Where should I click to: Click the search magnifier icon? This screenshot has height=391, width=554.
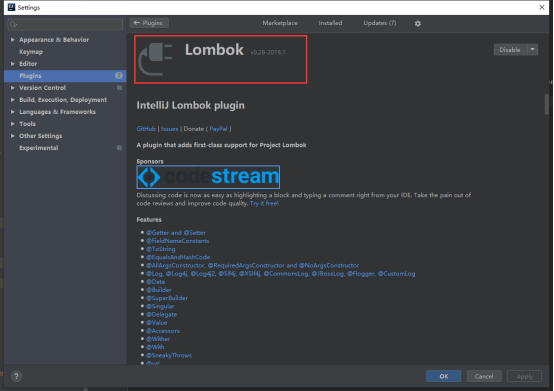coord(13,24)
